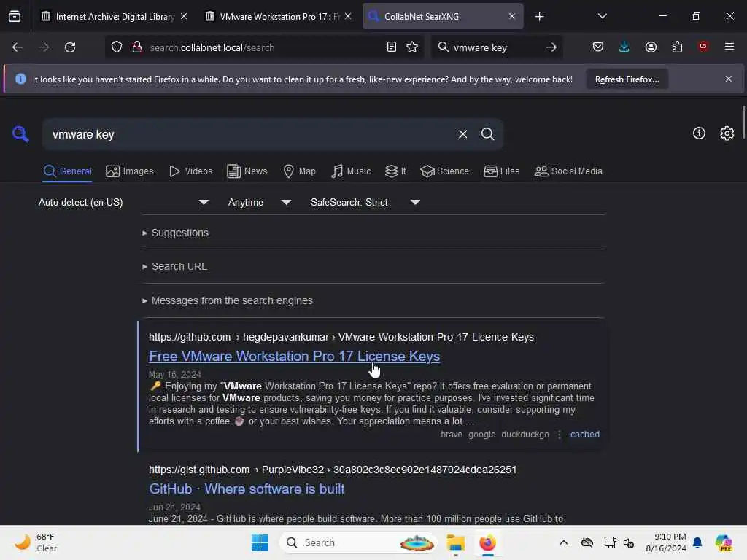Close the CollabNet SearXNG tab
This screenshot has width=747, height=560.
tap(511, 16)
